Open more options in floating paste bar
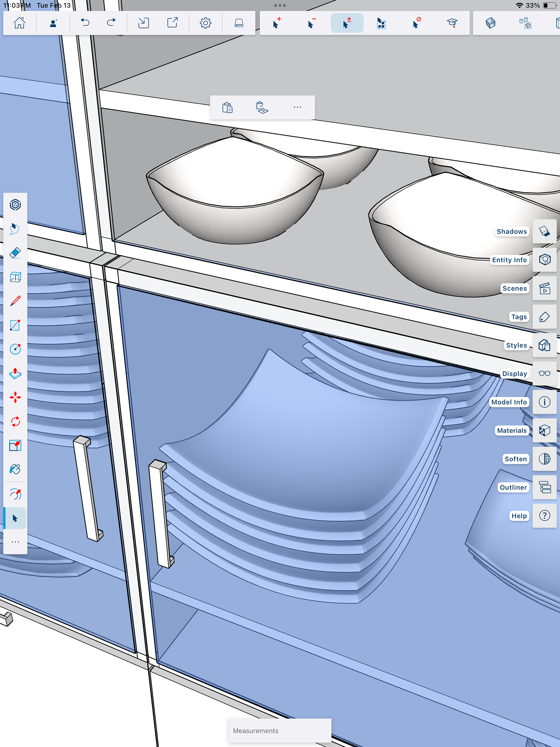Screen dimensions: 560x747 297,107
